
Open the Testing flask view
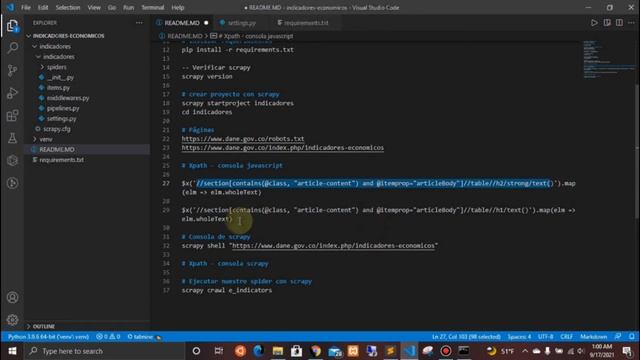pos(12,138)
